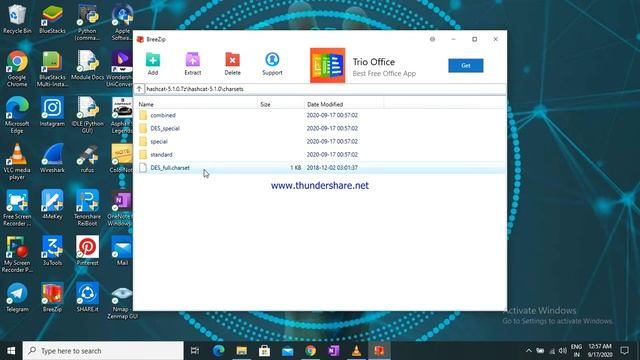Screen dimensions: 640x360
Task: Open 3uTools desktop icon
Action: point(52,251)
